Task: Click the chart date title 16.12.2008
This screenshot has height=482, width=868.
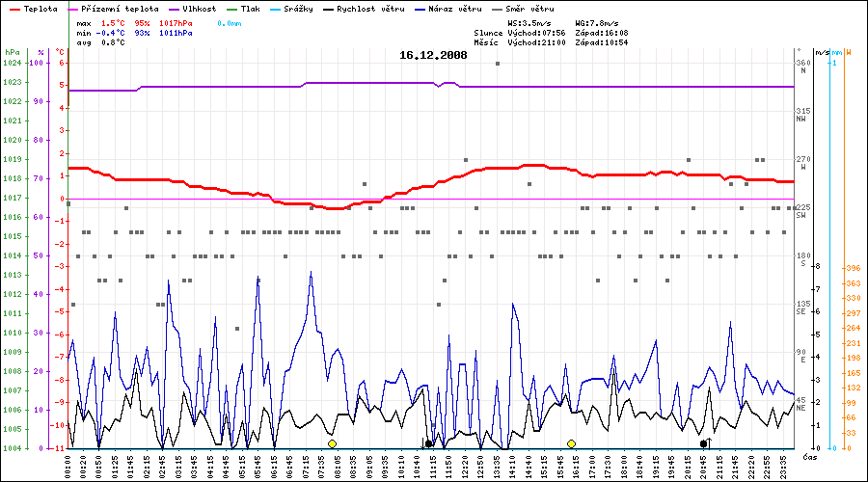Action: coord(433,56)
